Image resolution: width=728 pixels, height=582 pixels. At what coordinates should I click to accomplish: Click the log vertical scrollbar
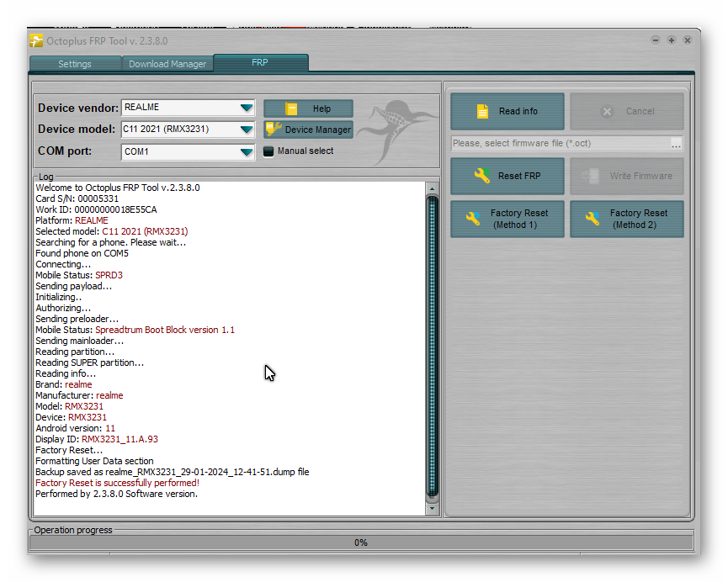[x=433, y=345]
